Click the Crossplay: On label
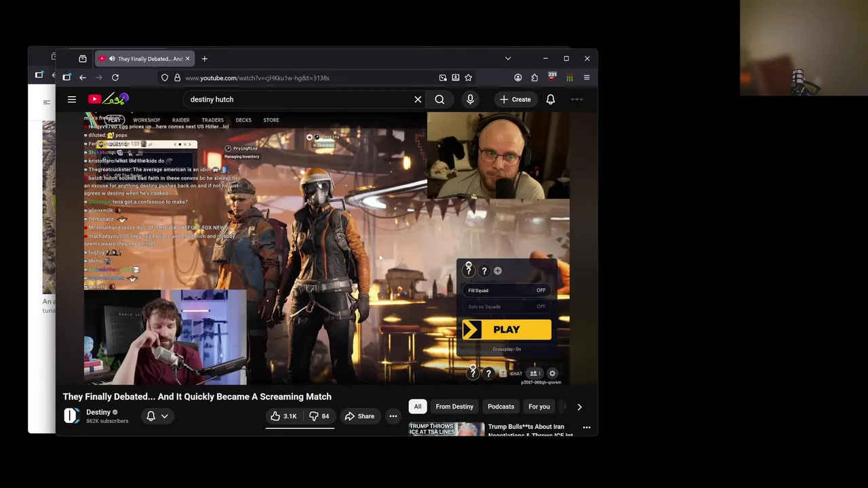 [507, 350]
